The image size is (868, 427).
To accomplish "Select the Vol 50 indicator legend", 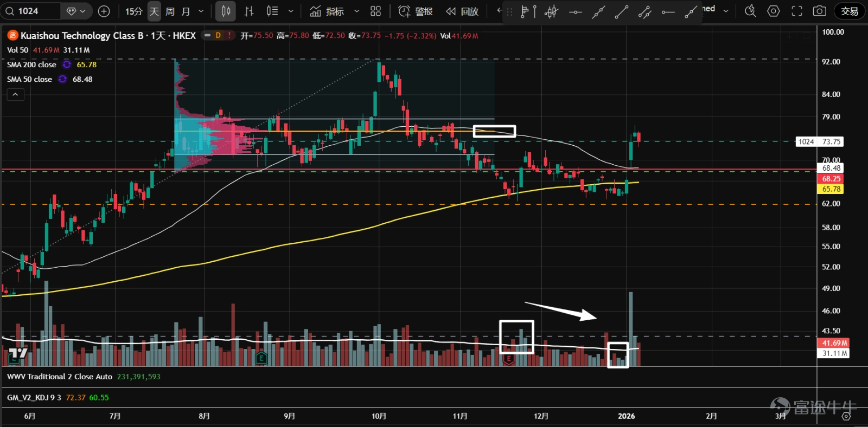I will click(x=17, y=50).
